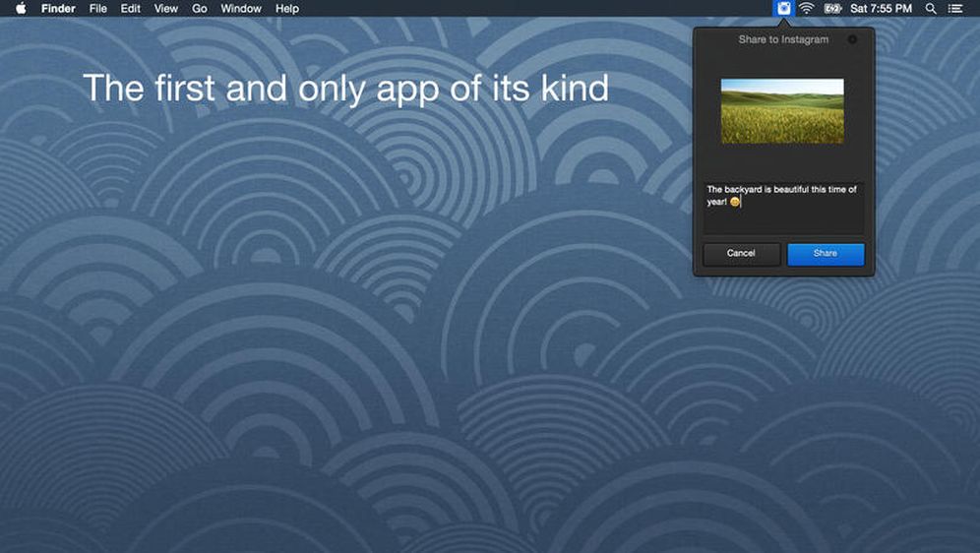Open the Help menu
Image resolution: width=980 pixels, height=553 pixels.
(x=287, y=8)
